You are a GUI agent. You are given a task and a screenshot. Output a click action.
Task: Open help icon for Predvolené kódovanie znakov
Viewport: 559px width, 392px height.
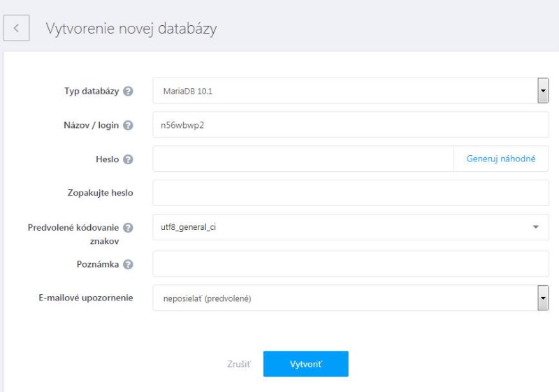pos(128,227)
